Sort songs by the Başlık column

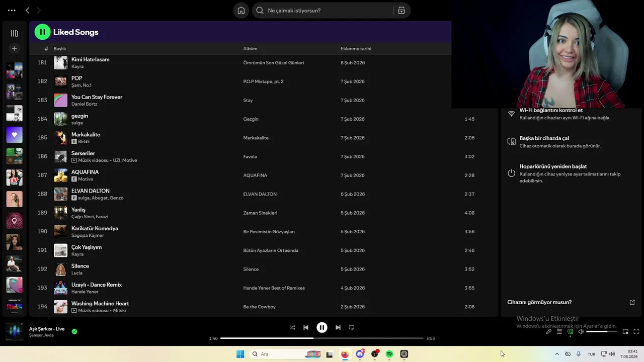pos(60,49)
